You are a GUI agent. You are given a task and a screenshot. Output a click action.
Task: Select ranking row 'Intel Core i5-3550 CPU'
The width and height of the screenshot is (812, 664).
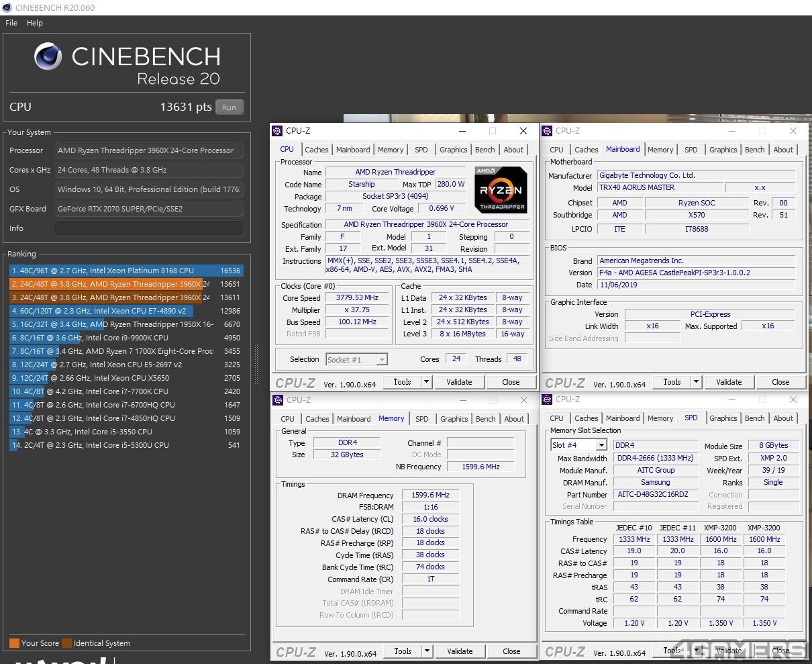coord(126,432)
